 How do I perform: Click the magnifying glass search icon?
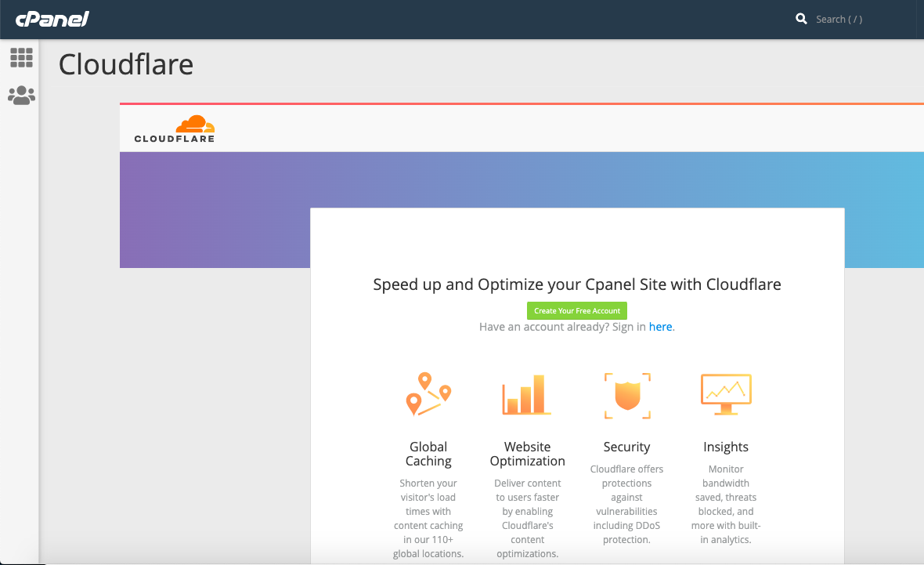801,19
